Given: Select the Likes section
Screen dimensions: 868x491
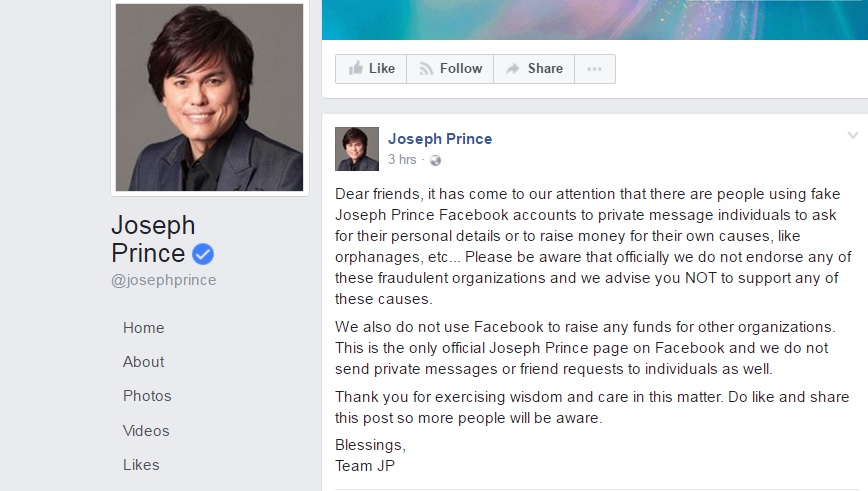Looking at the screenshot, I should pyautogui.click(x=141, y=464).
